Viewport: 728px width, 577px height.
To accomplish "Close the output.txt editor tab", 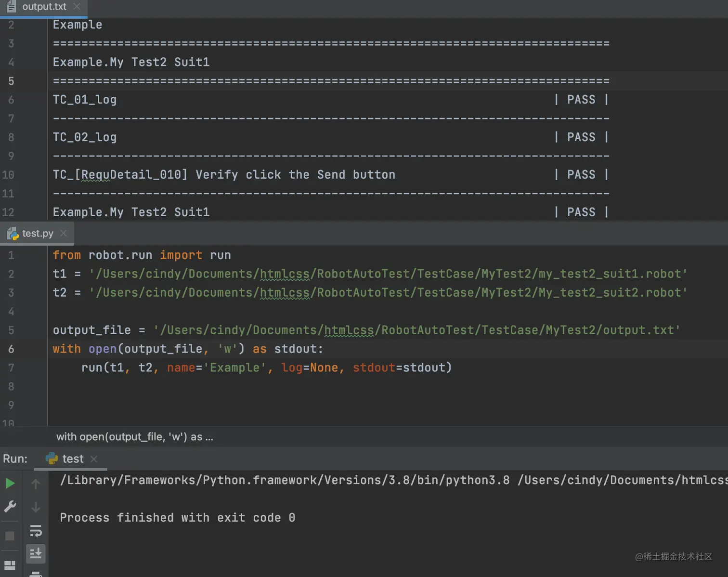I will coord(77,6).
